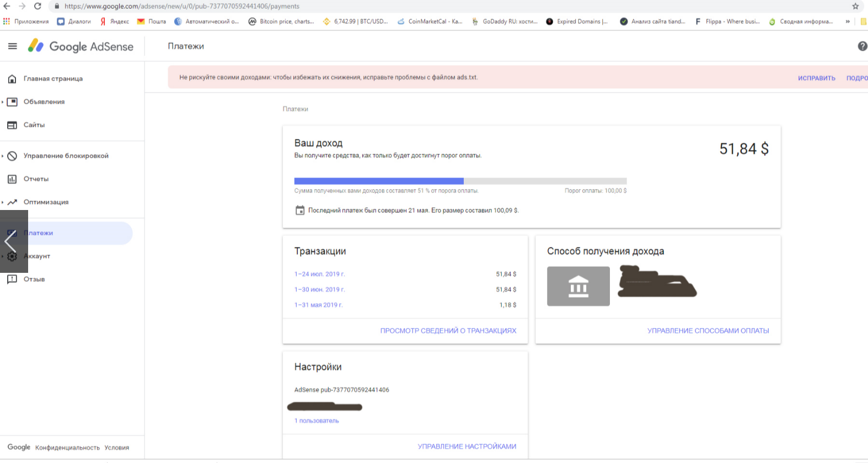The width and height of the screenshot is (868, 463).
Task: Click the Отзыв feedback icon
Action: [12, 279]
